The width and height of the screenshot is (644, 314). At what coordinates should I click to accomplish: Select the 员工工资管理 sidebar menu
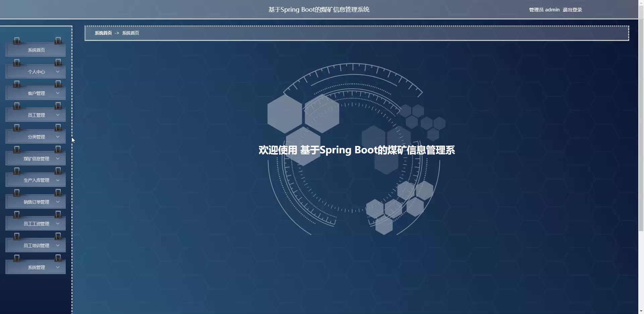(36, 224)
